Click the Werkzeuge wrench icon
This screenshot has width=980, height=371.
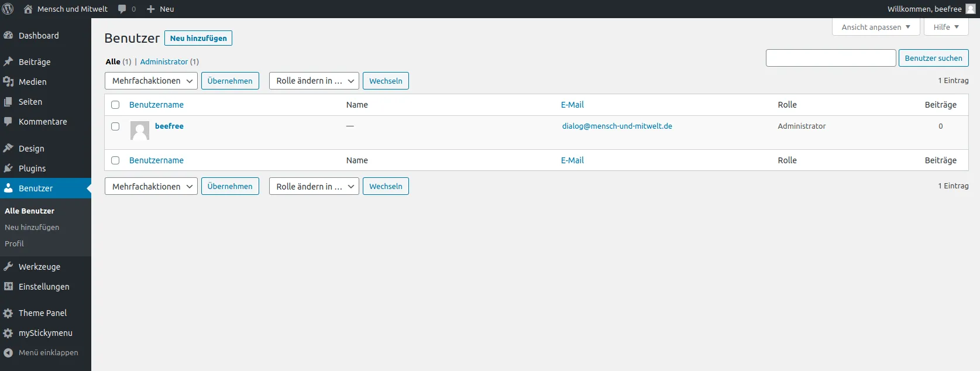8,267
